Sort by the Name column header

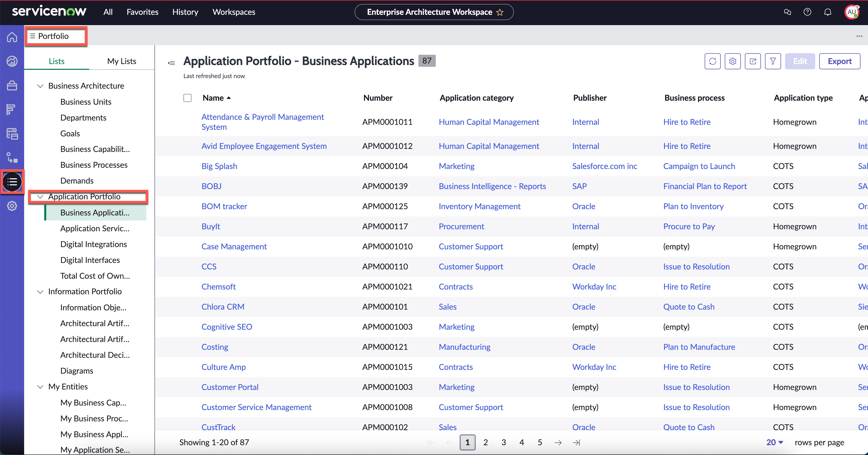pos(217,98)
